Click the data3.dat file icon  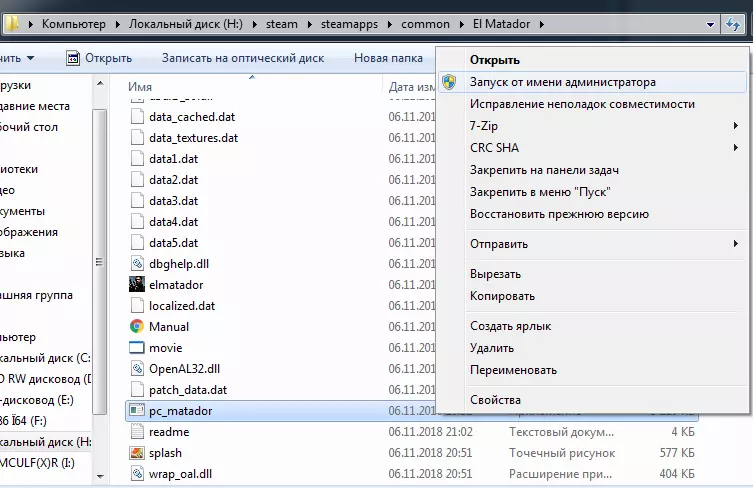click(x=137, y=201)
